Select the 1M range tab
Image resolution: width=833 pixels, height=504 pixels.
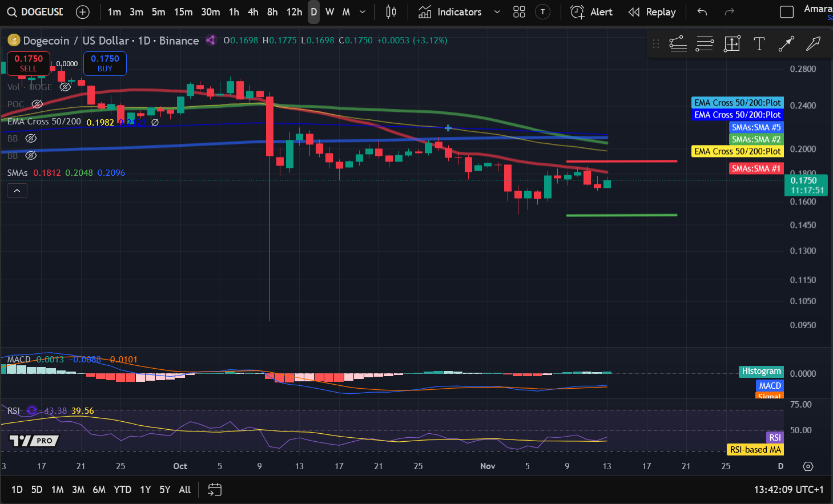[x=57, y=489]
